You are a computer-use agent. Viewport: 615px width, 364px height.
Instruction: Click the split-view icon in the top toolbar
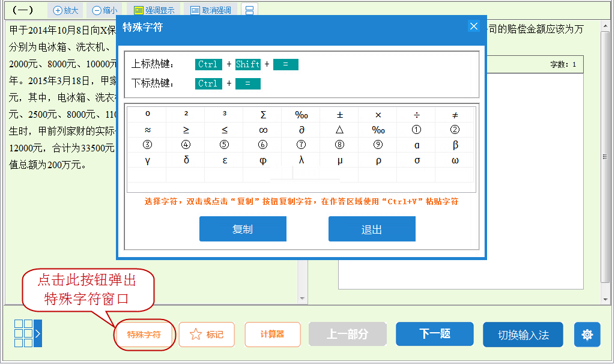(249, 10)
